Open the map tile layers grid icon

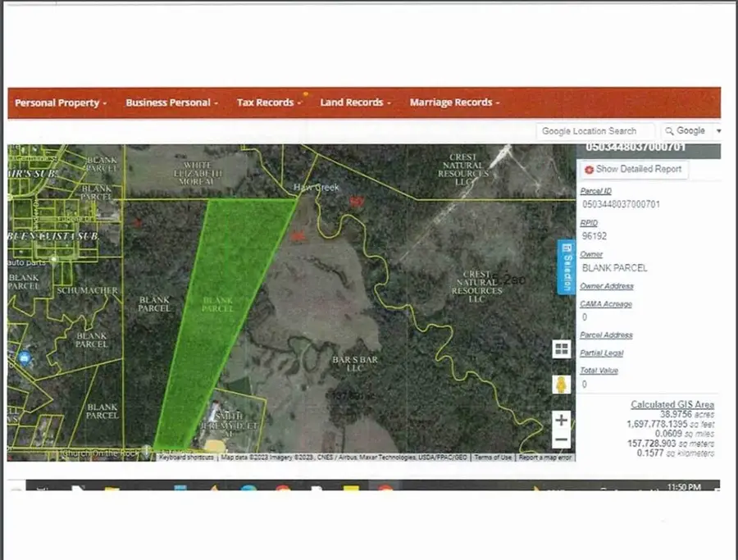click(561, 349)
